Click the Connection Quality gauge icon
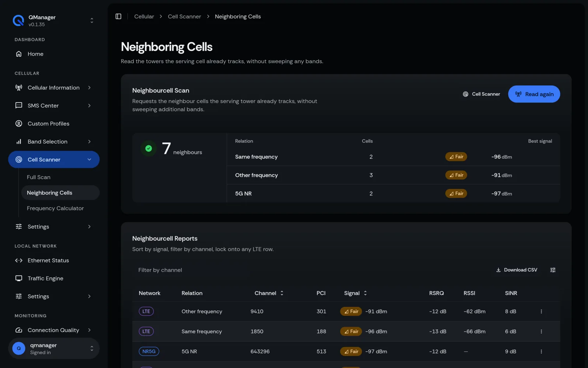This screenshot has height=368, width=588. (19, 330)
